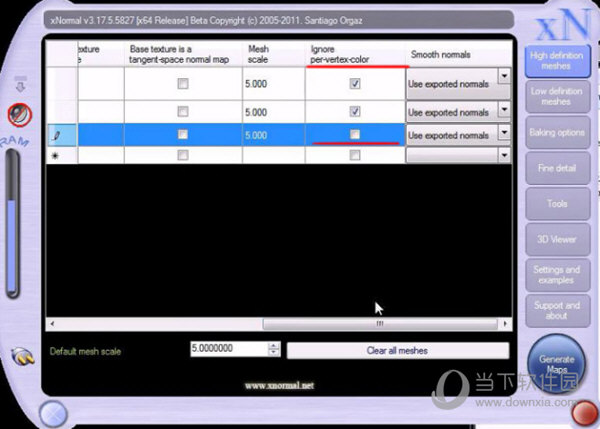Viewport: 600px width, 429px height.
Task: Click the mute sound speaker icon
Action: 20,115
